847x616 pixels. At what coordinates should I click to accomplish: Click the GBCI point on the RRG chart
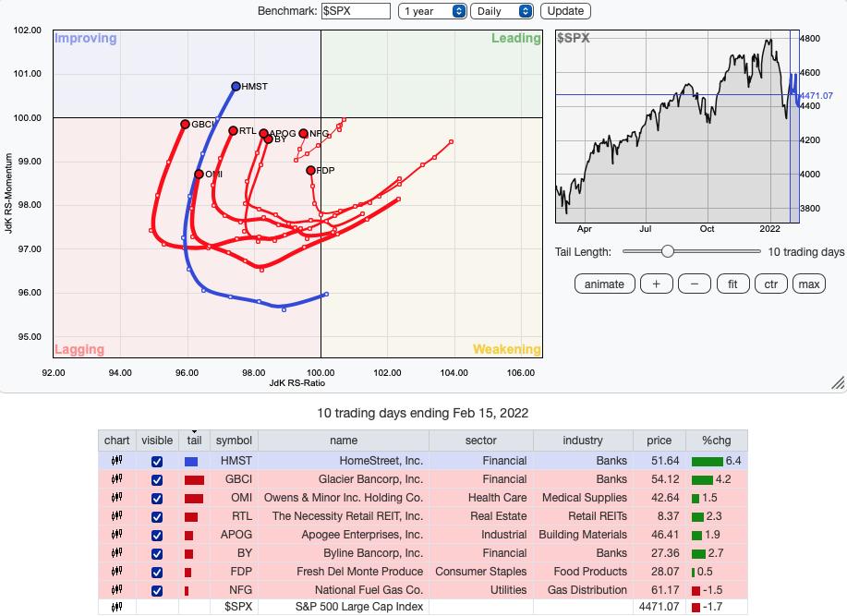tap(185, 124)
